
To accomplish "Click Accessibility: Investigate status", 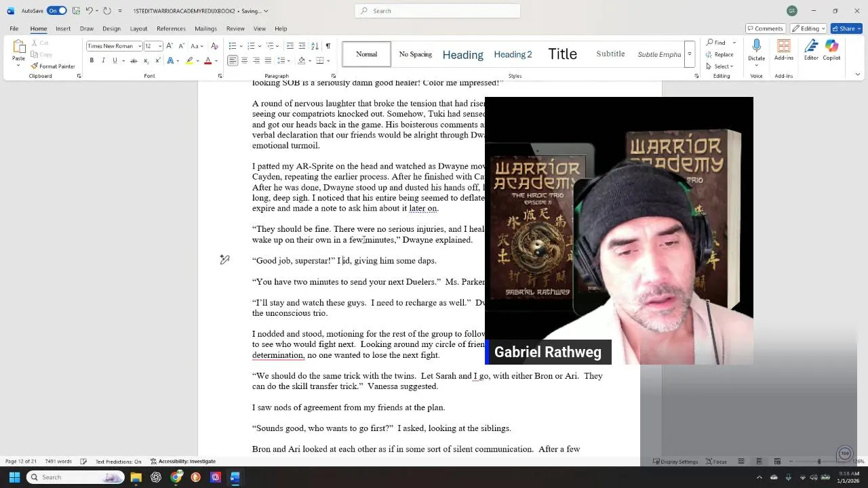I will pos(183,462).
